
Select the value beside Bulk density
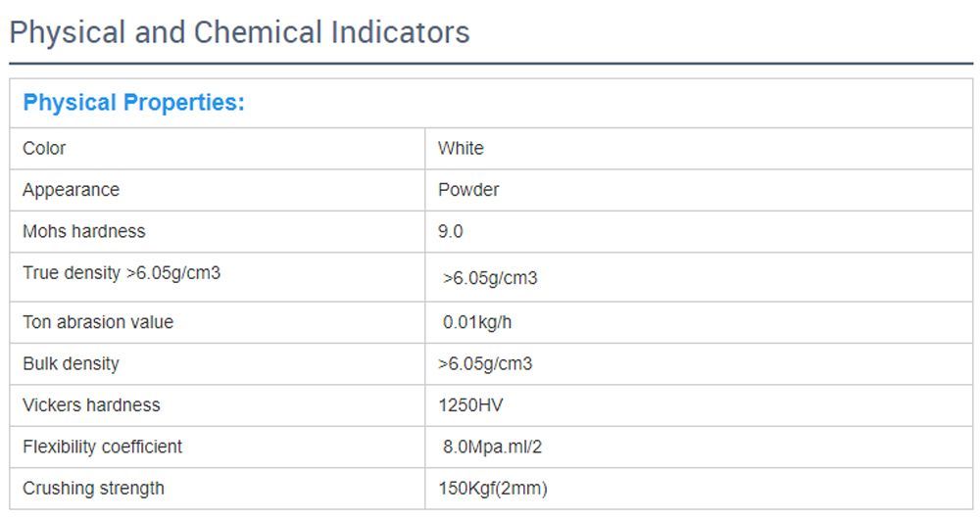[485, 364]
